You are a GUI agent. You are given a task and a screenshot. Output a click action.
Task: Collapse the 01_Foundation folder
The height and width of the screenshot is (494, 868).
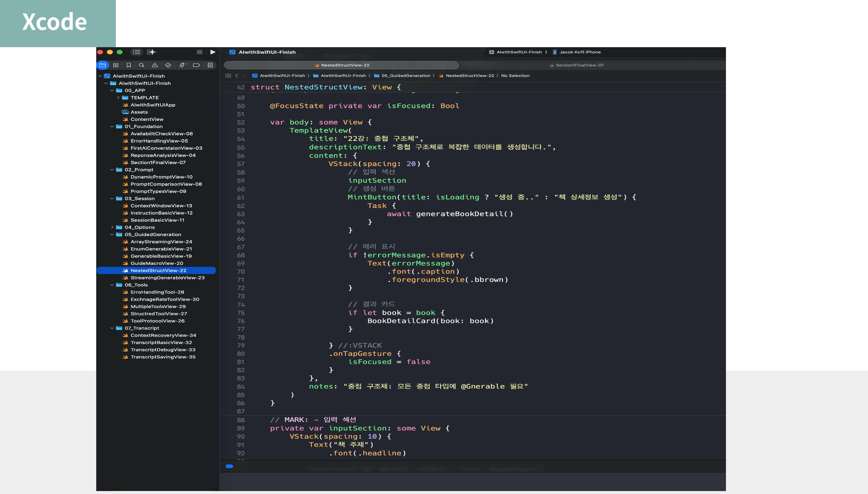[x=112, y=126]
